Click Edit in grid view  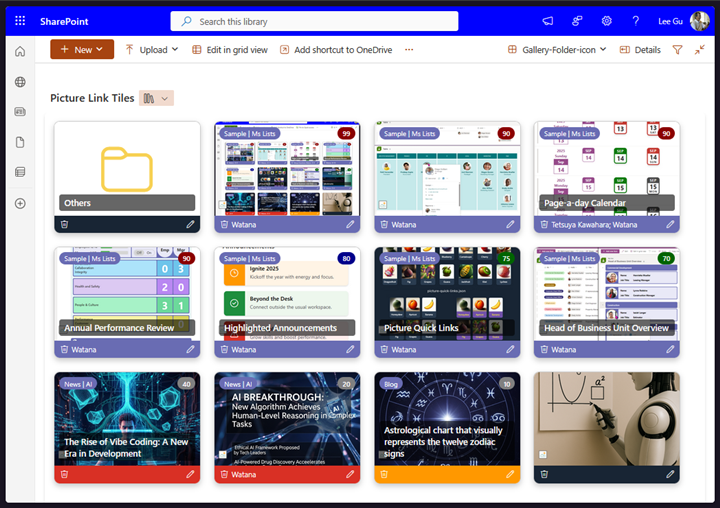230,50
